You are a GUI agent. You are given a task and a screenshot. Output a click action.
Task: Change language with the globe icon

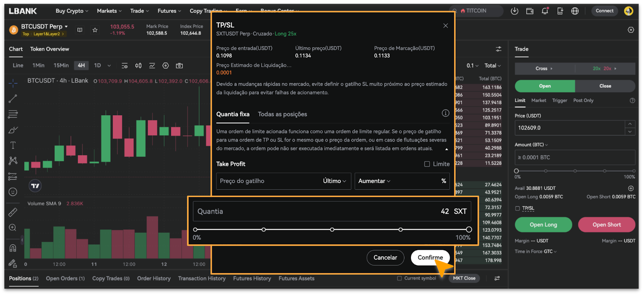[575, 11]
